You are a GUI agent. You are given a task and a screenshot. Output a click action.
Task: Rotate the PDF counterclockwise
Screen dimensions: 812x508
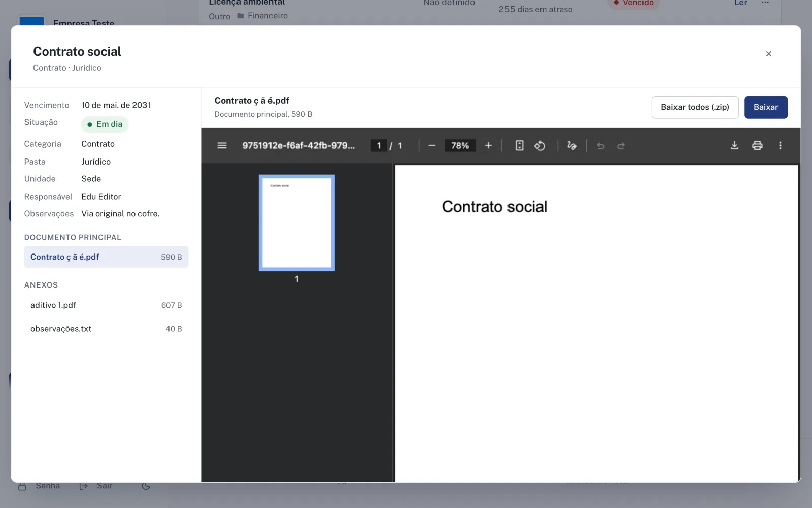click(539, 146)
